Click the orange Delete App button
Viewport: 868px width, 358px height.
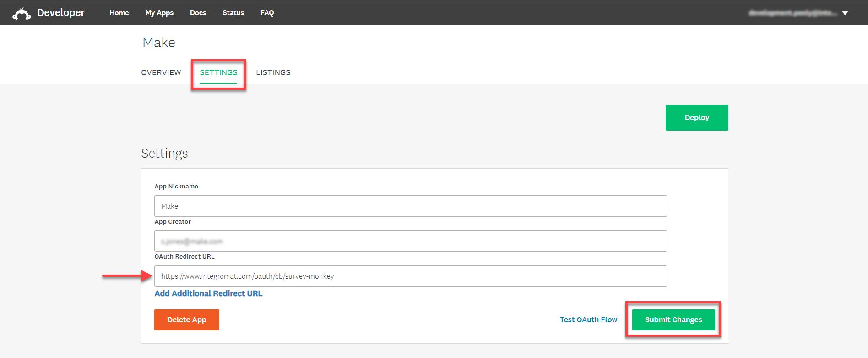(x=187, y=320)
